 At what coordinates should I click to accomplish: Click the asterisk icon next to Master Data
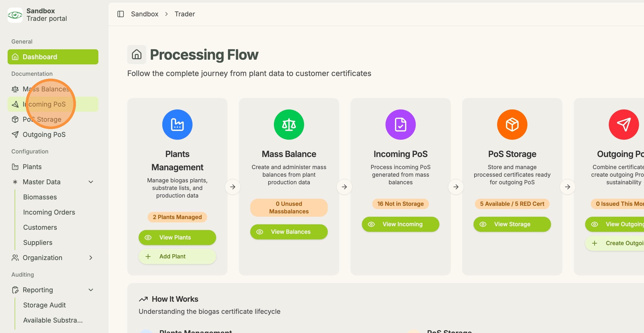pos(15,182)
